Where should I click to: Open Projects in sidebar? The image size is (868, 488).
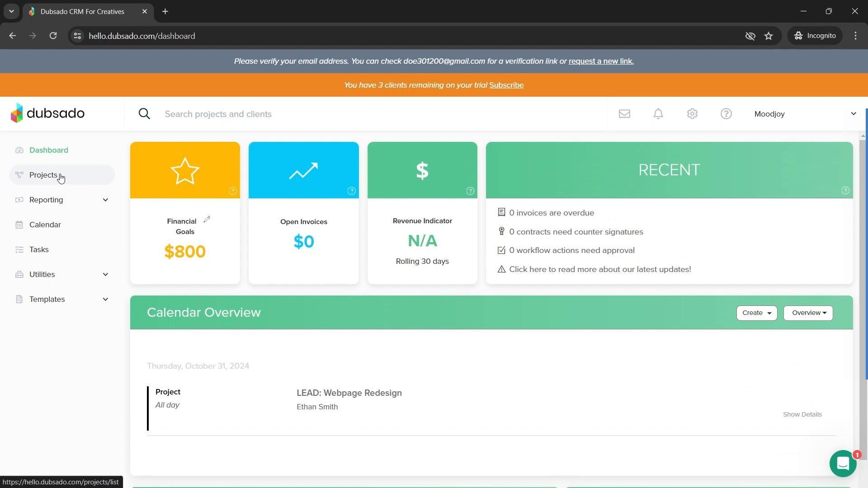(x=62, y=175)
